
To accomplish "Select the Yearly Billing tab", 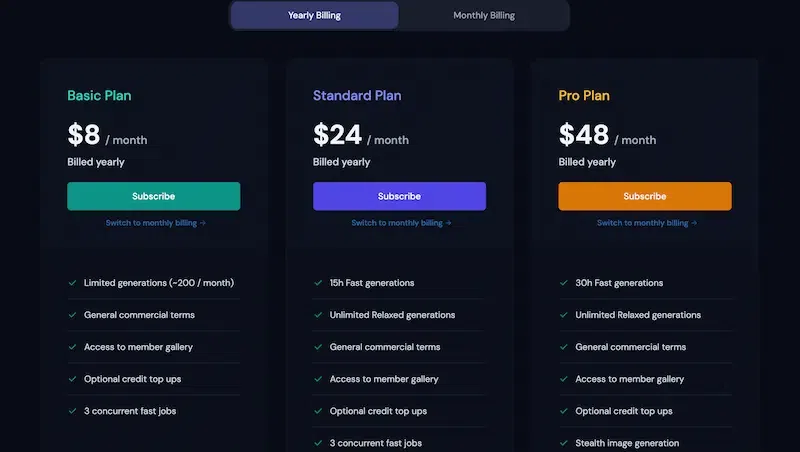I will point(314,15).
